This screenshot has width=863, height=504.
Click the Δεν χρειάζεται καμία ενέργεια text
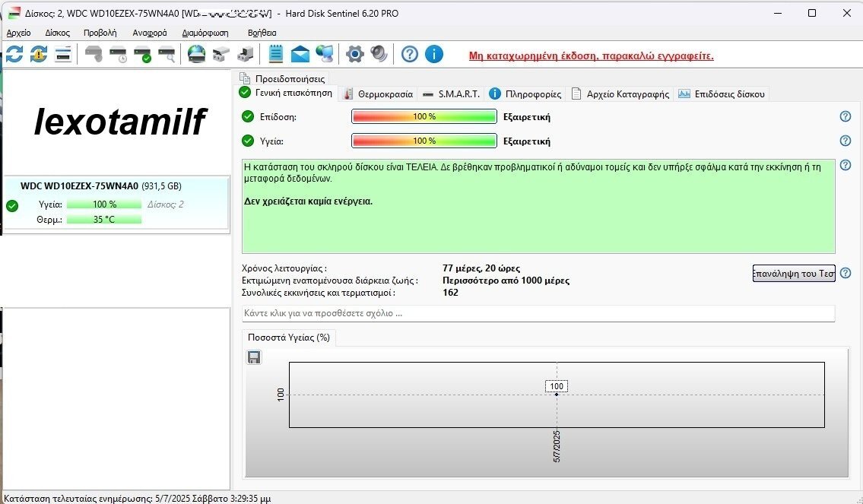[x=308, y=201]
